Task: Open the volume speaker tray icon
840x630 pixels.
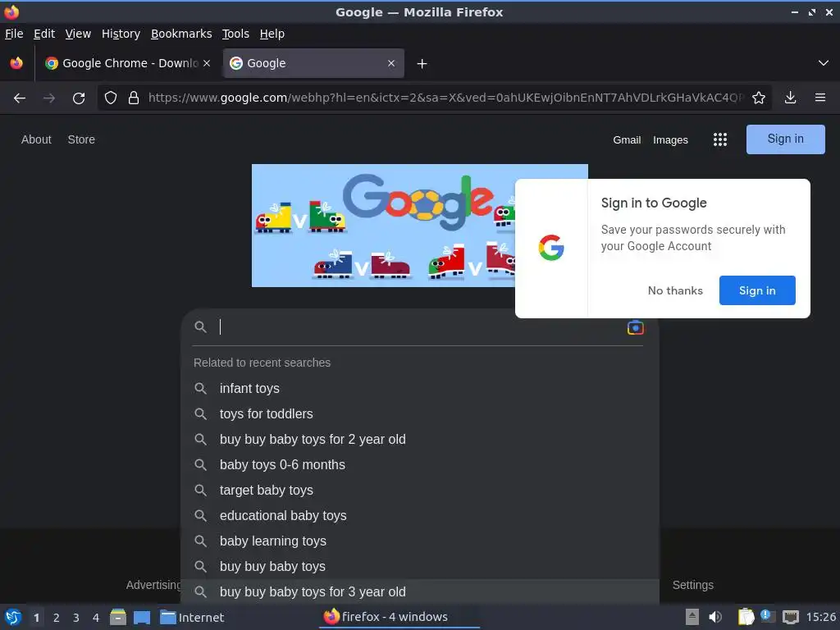Action: click(x=715, y=617)
